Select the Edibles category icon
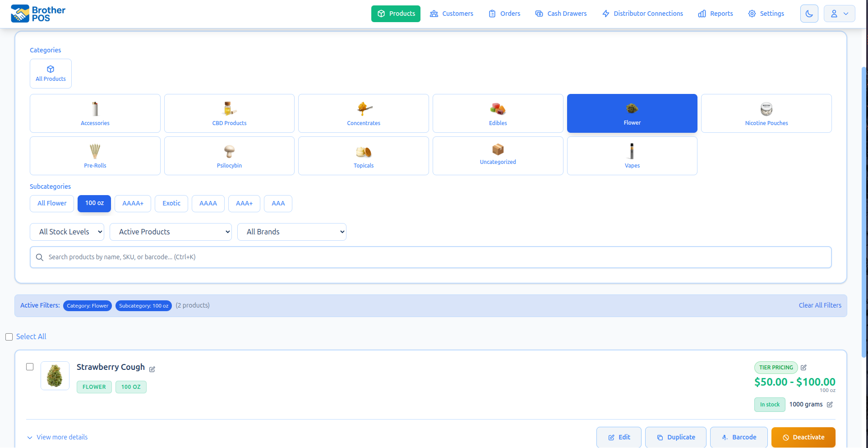 click(498, 113)
